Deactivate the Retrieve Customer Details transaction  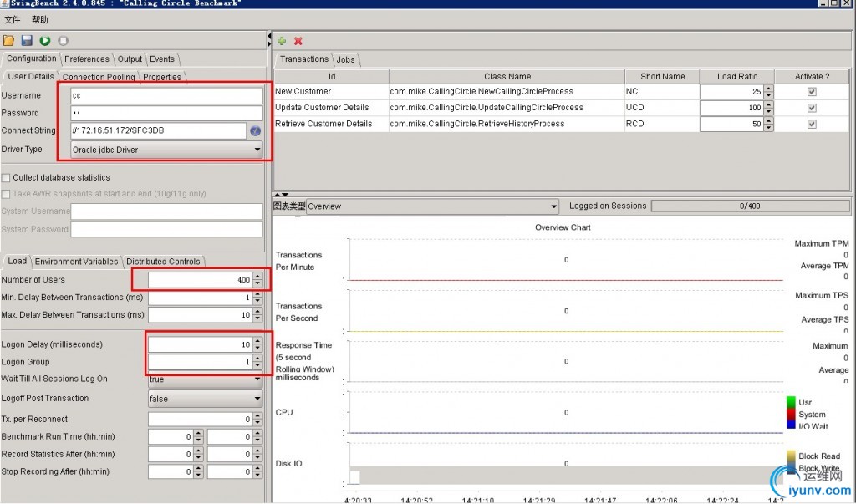pyautogui.click(x=811, y=124)
